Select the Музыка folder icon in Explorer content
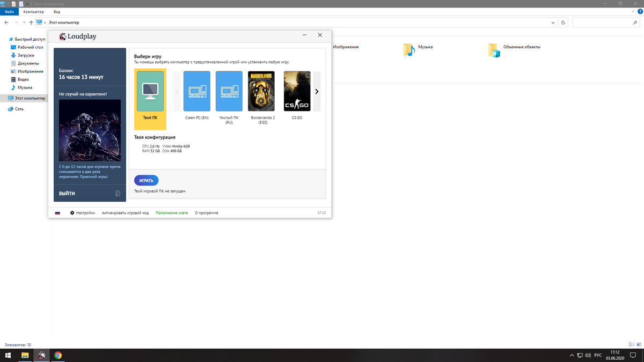 point(409,50)
